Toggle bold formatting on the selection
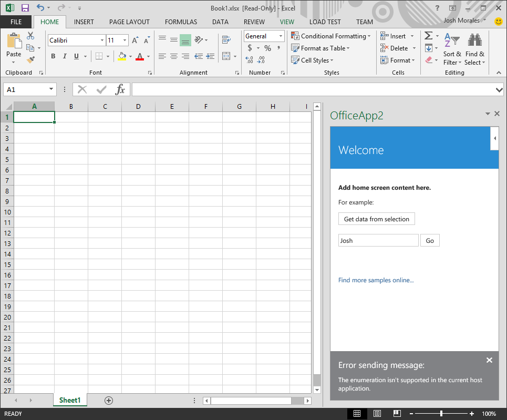The width and height of the screenshot is (507, 420). click(53, 56)
